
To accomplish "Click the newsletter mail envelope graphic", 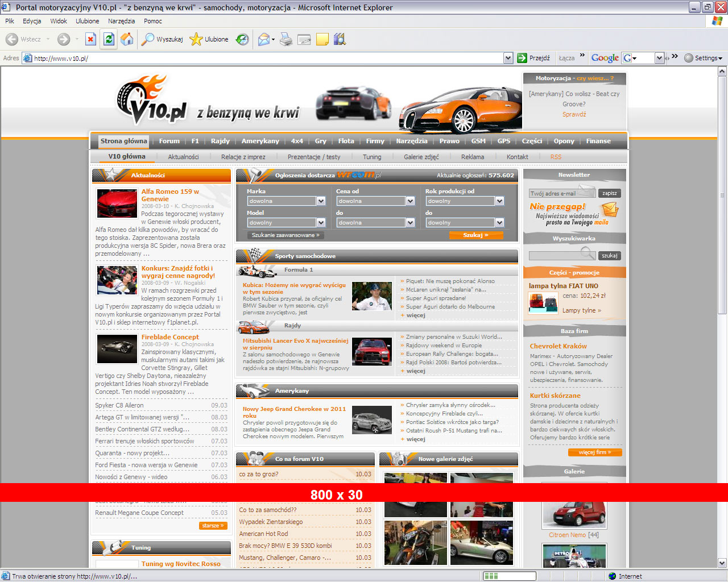I will click(609, 210).
